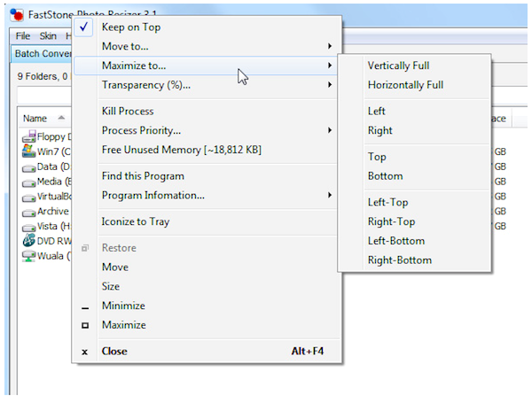Image resolution: width=532 pixels, height=403 pixels.
Task: Click the '9 Folders, 0' status text
Action: pos(43,76)
